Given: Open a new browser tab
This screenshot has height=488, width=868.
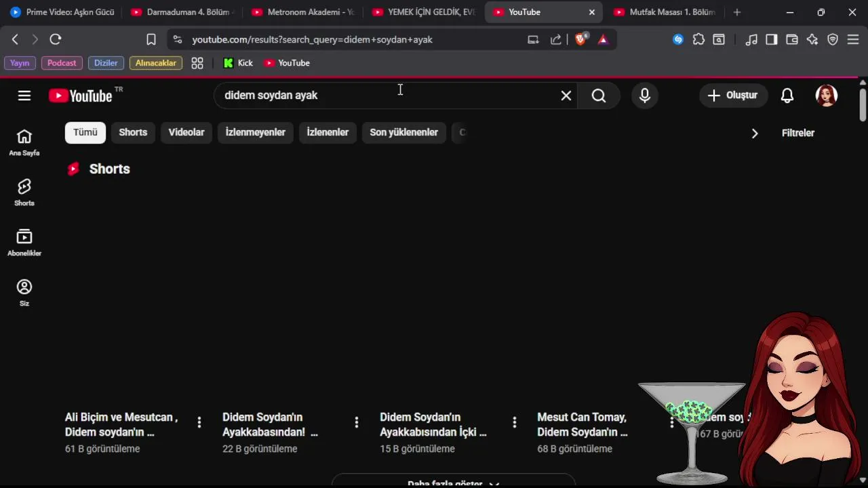Looking at the screenshot, I should [x=737, y=12].
